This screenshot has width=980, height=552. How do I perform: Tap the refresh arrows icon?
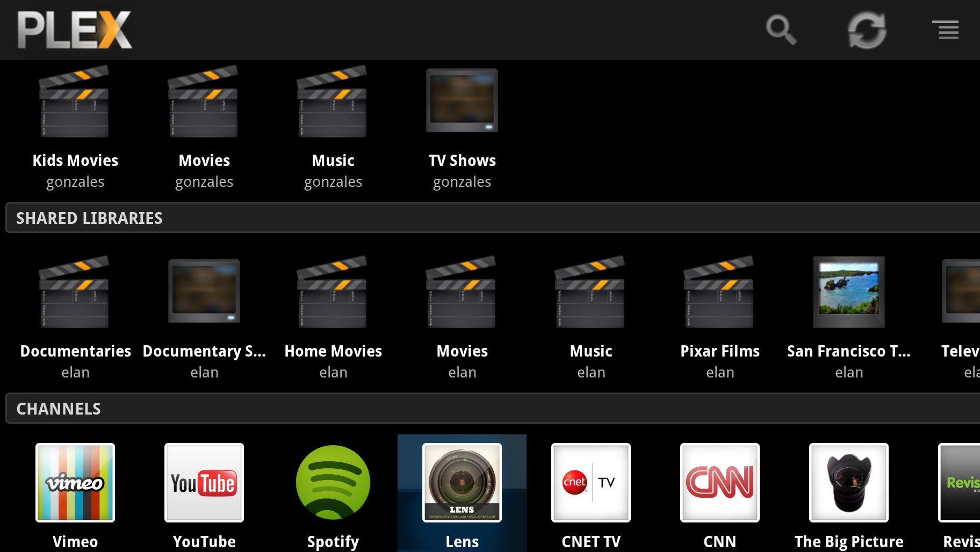pyautogui.click(x=867, y=30)
